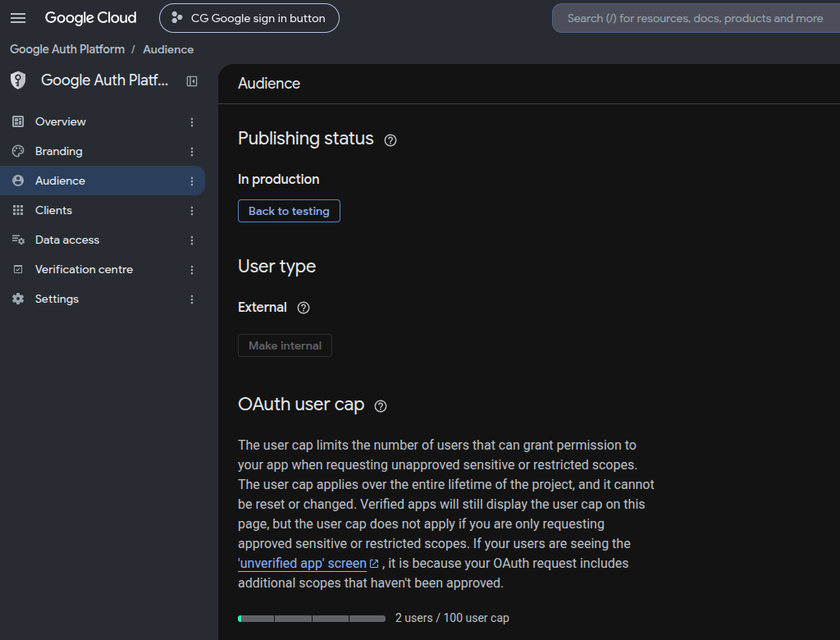Open more options for Overview
Image resolution: width=840 pixels, height=640 pixels.
click(x=192, y=122)
